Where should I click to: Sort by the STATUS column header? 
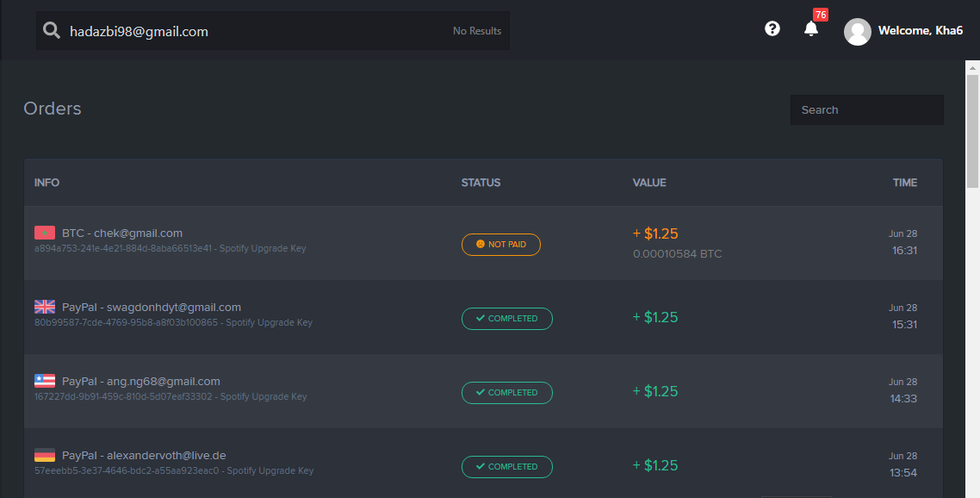[x=481, y=183]
